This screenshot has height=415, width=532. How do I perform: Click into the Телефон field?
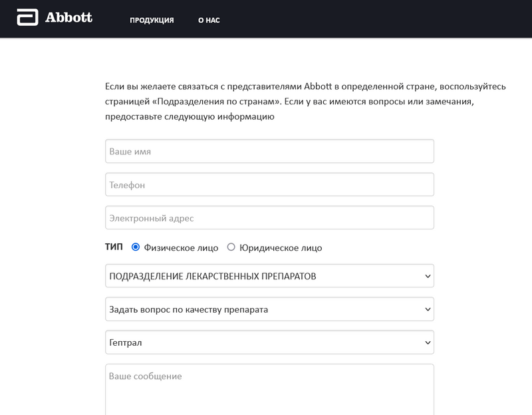269,185
